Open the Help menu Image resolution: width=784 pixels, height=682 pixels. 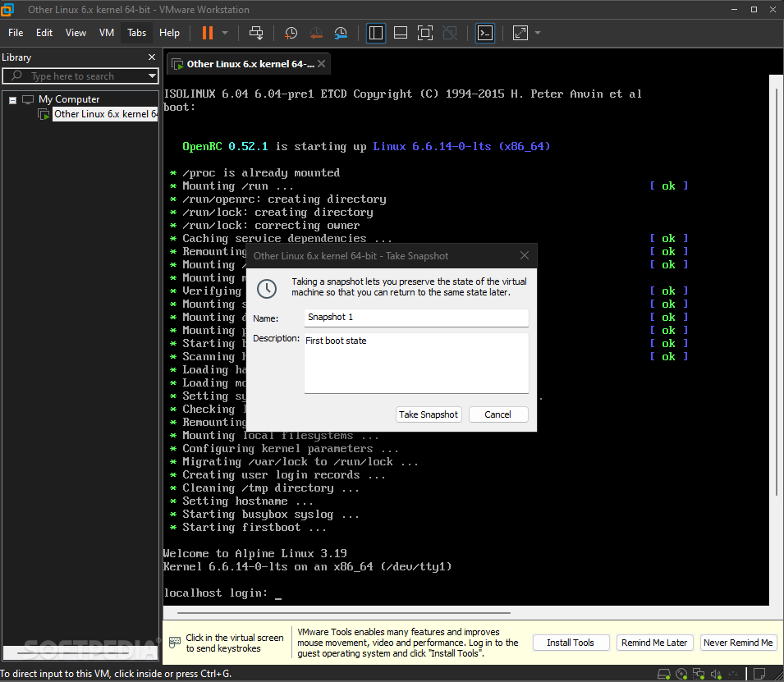point(169,33)
